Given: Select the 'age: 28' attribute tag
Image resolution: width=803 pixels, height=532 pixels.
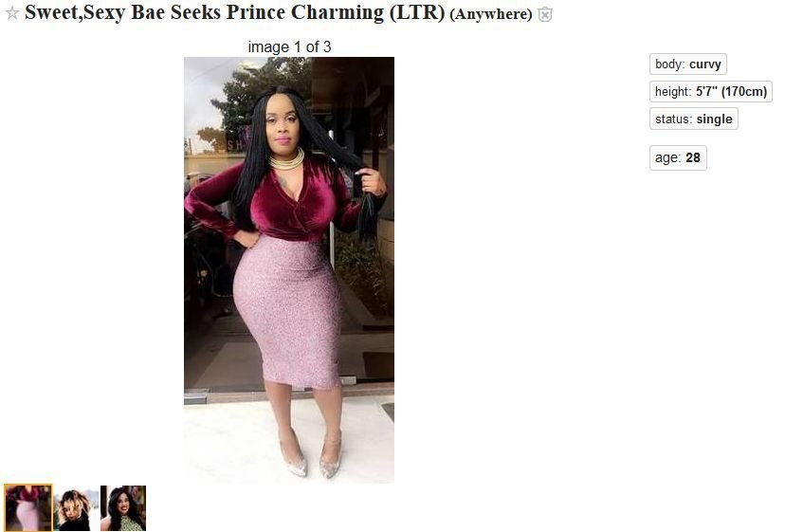Looking at the screenshot, I should tap(678, 157).
